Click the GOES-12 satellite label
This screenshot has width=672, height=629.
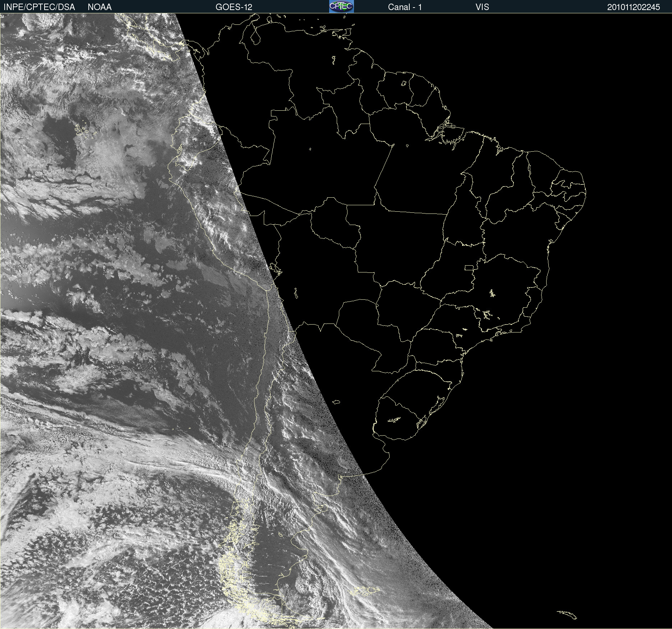(234, 7)
